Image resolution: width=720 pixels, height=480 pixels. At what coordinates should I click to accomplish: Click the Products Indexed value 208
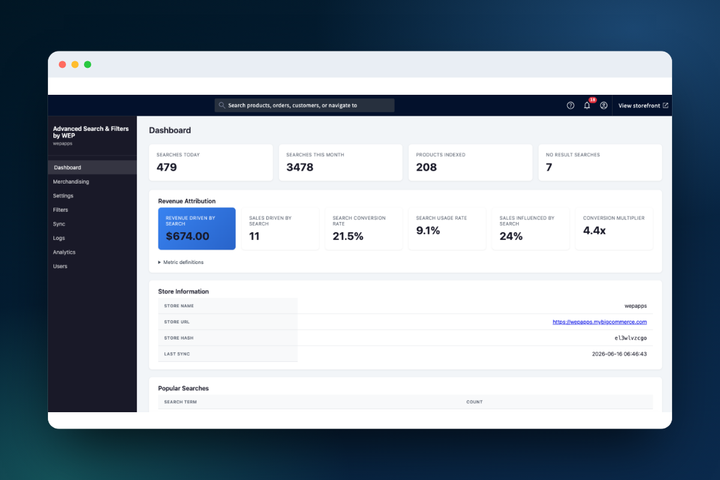pos(426,167)
